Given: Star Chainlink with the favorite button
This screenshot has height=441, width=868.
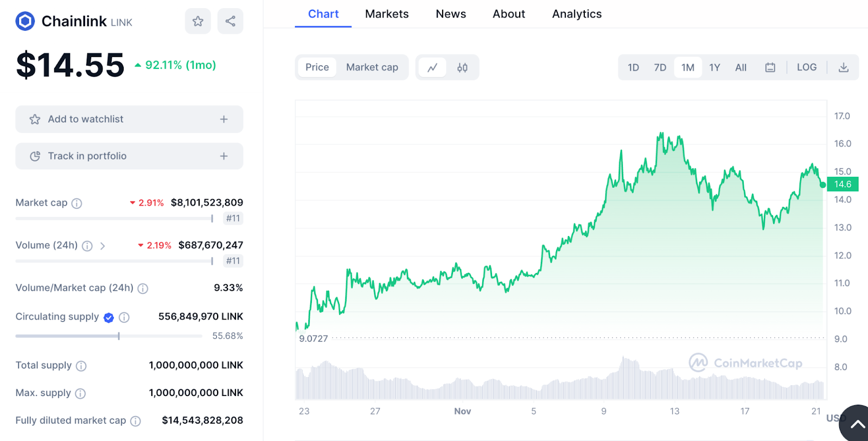Looking at the screenshot, I should coord(198,21).
